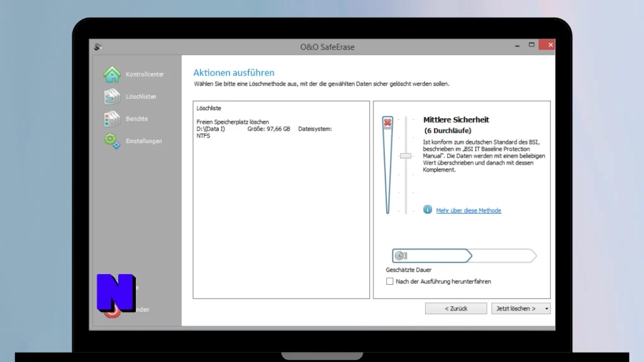Minimize the O&O SafeErase window
Screen dimensions: 644x362
[x=517, y=45]
